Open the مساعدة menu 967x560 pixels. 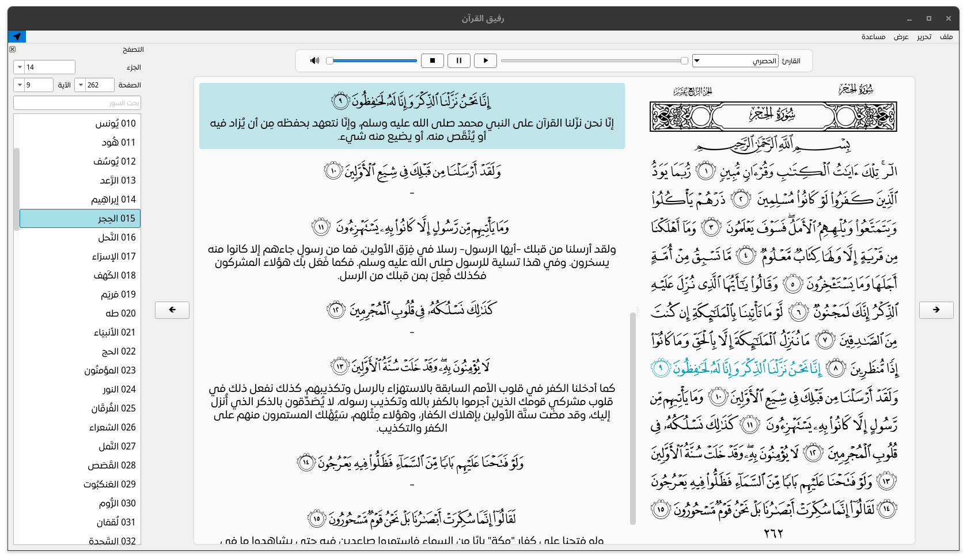click(873, 37)
